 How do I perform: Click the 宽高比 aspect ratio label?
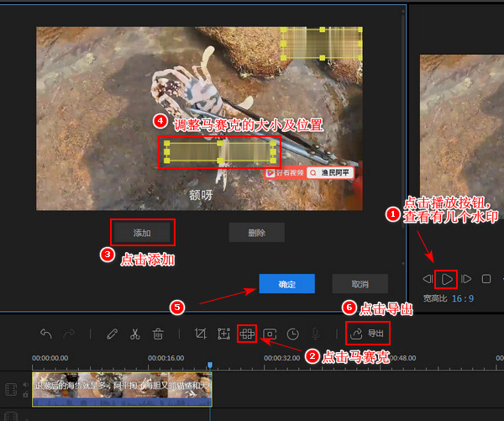coord(434,298)
